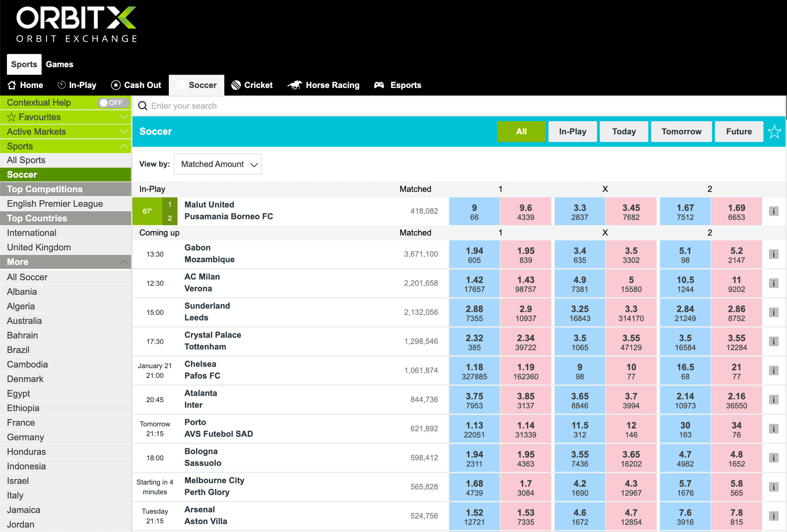Collapse the Sports section
Viewport: 787px width, 532px height.
[124, 146]
